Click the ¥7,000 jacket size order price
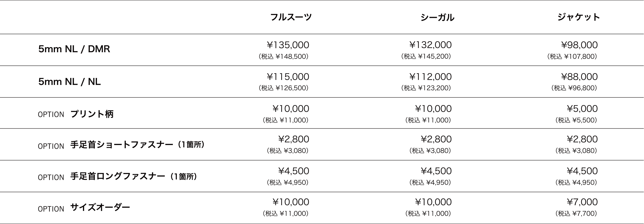 click(x=582, y=202)
